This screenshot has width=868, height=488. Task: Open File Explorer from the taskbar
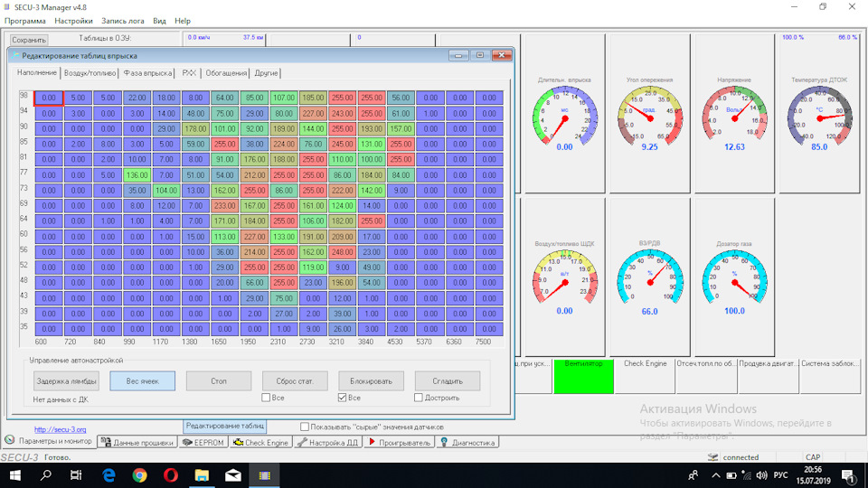tap(202, 475)
